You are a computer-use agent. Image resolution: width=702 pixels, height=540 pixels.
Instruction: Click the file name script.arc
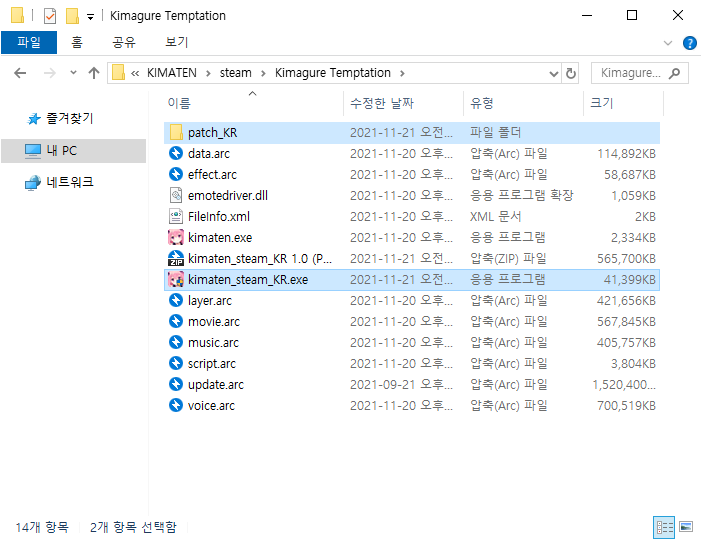212,364
